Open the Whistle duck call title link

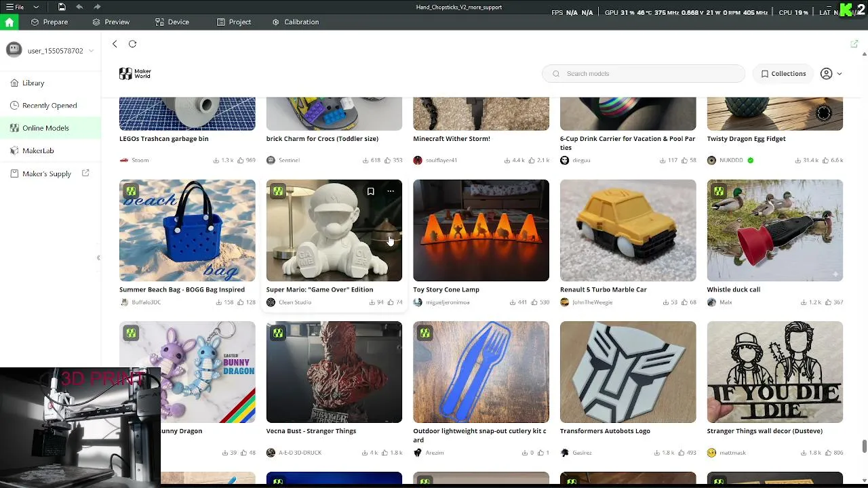734,289
